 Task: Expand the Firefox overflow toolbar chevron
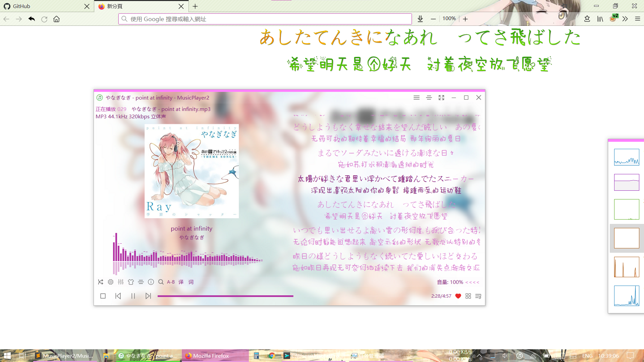625,19
